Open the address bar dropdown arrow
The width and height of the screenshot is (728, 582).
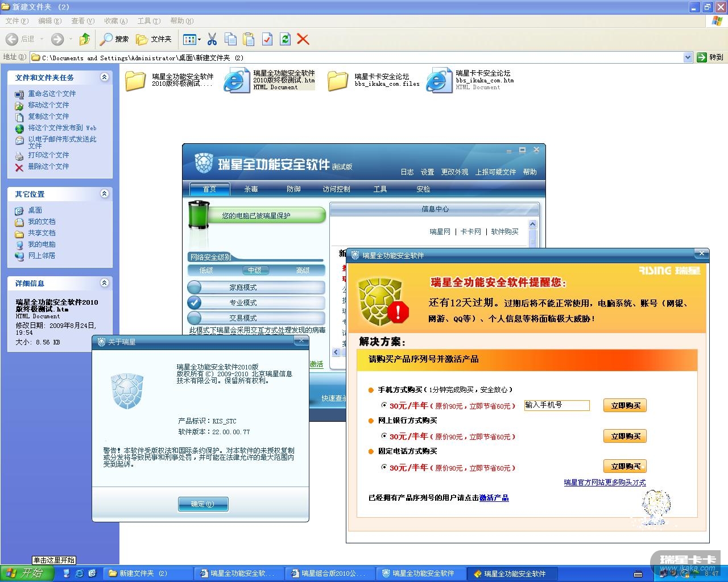click(x=688, y=57)
